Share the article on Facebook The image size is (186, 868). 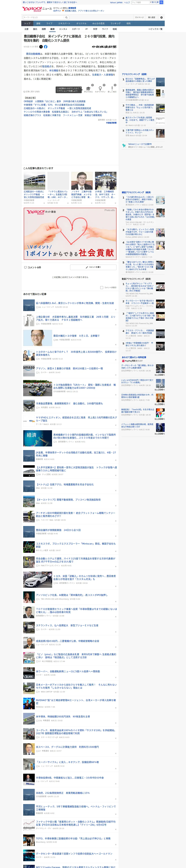(46, 47)
